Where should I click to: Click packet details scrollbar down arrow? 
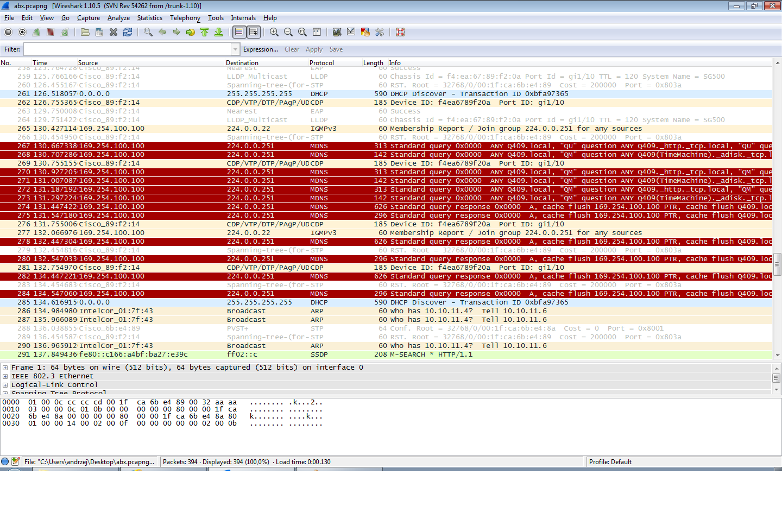coord(777,390)
